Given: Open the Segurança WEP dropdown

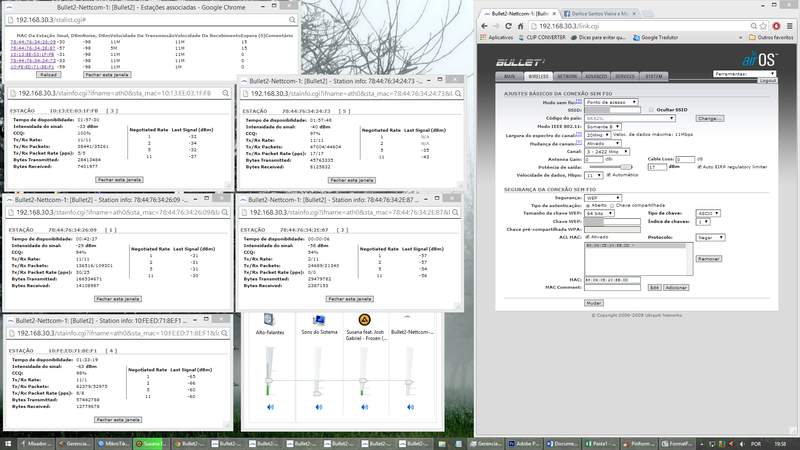Looking at the screenshot, I should tap(603, 197).
